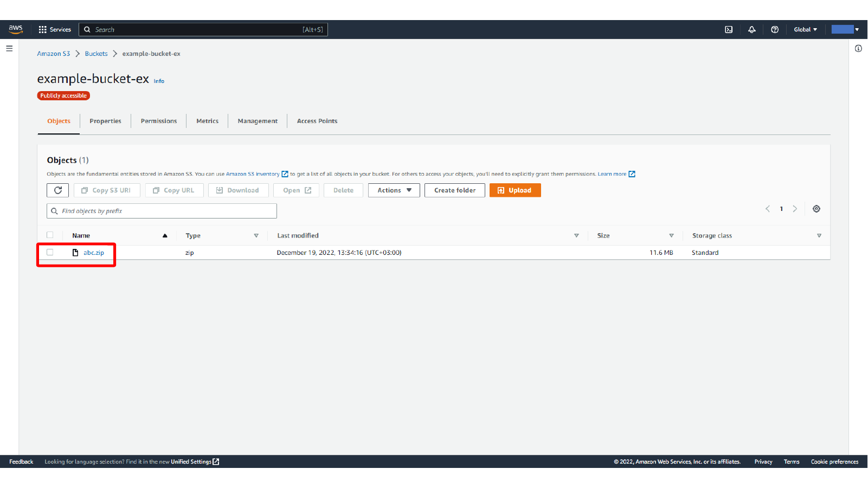Viewport: 868px width, 488px height.
Task: Open the Management tab
Action: point(258,121)
